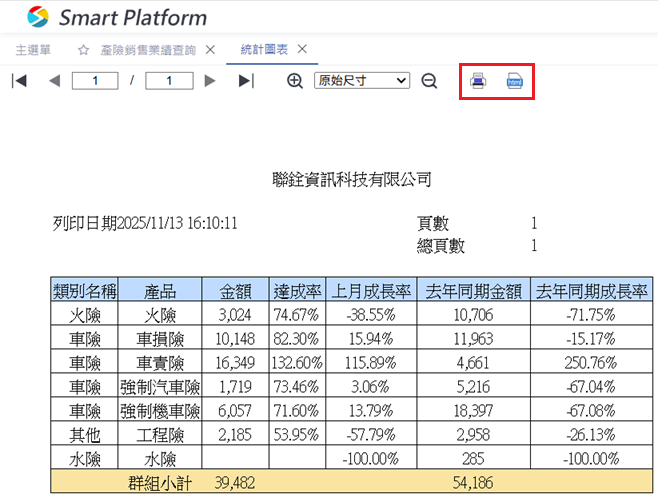Jump to the last report page
Screen dimensions: 660x499
tap(246, 81)
